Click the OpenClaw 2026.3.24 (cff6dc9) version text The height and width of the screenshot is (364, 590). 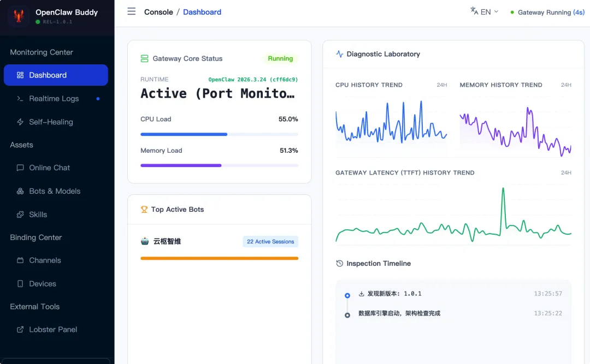click(x=253, y=79)
